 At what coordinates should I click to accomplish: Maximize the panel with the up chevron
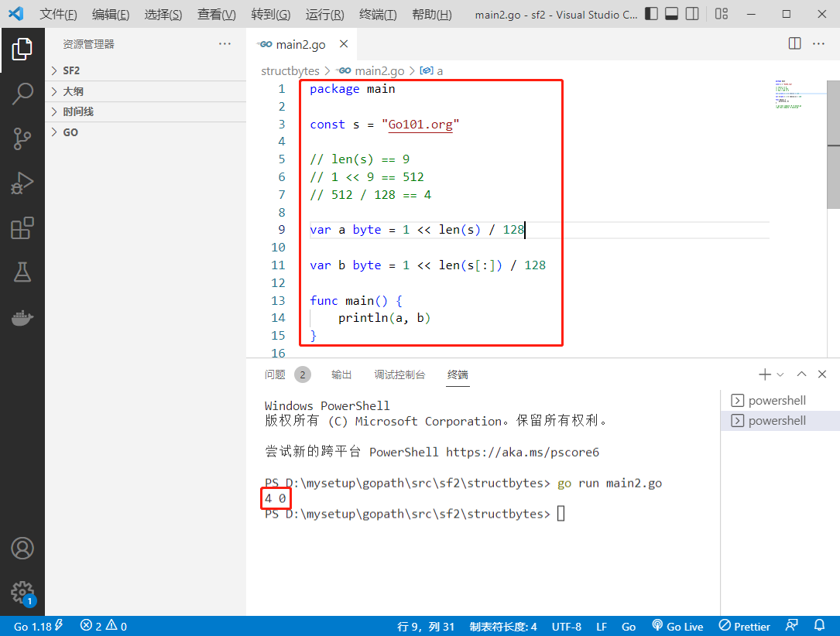click(x=801, y=374)
